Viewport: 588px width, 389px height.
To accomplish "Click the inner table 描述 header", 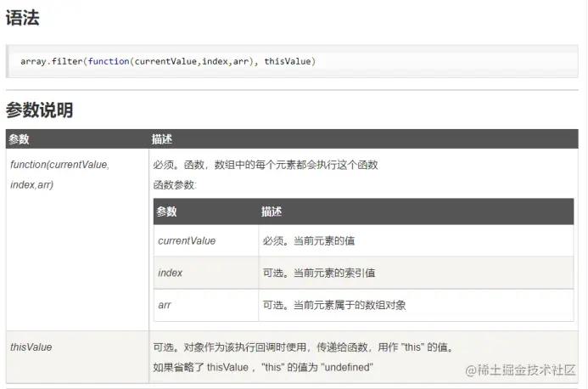I will (272, 211).
